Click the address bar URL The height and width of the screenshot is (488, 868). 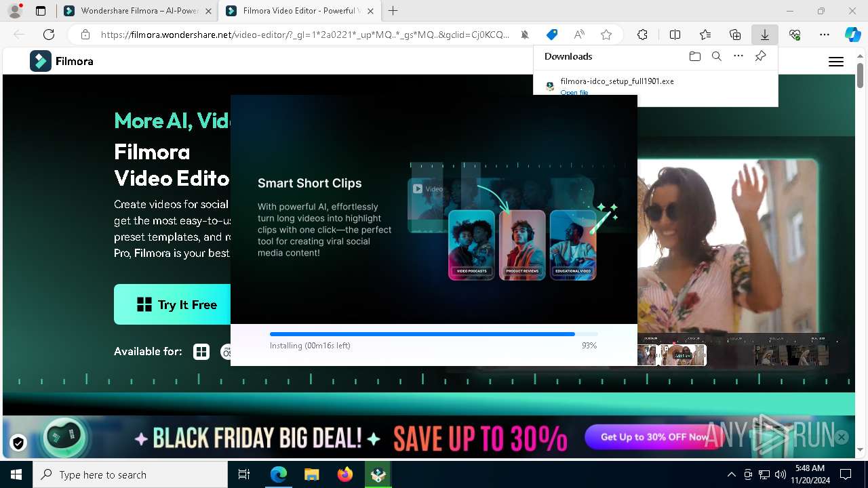pos(304,35)
